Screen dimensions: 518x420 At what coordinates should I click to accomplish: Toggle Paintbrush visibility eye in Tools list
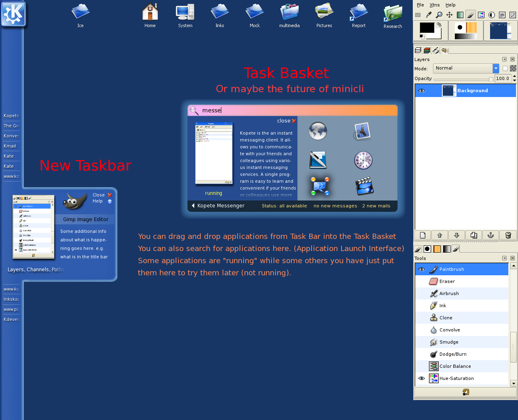pos(422,269)
